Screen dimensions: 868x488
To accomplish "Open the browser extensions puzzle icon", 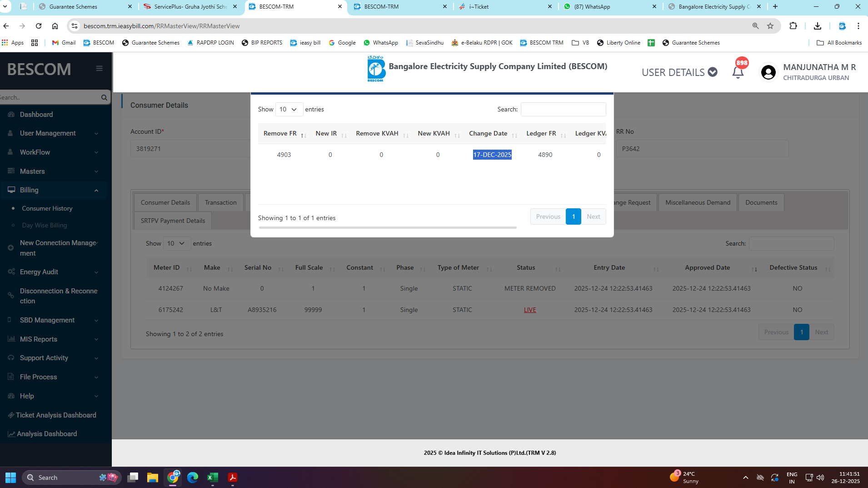I will [793, 26].
